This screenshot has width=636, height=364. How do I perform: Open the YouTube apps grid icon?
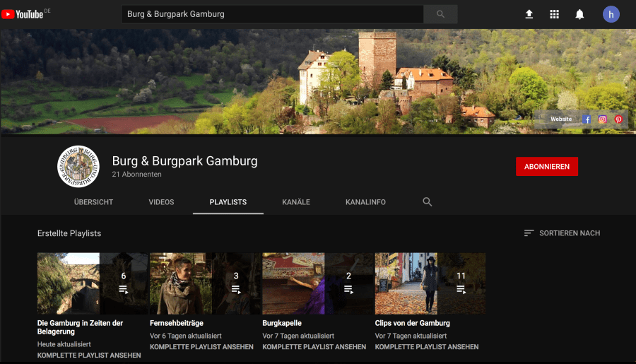(554, 14)
